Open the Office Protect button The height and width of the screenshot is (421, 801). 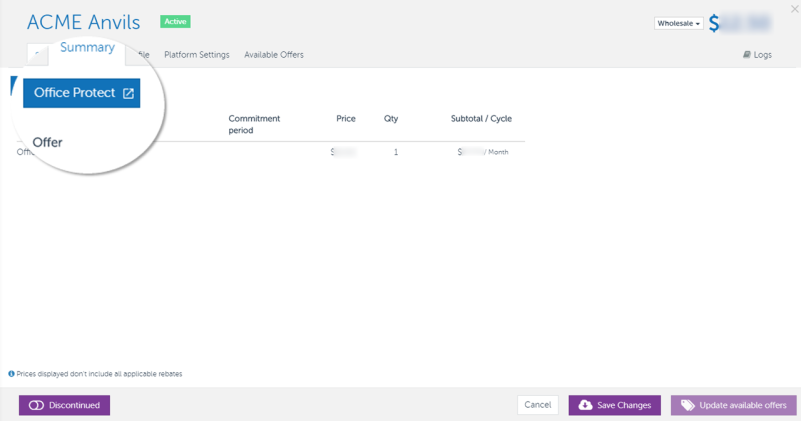click(75, 93)
